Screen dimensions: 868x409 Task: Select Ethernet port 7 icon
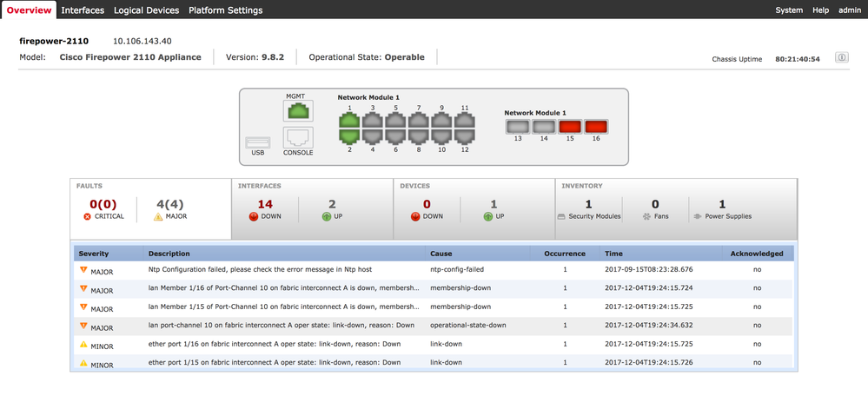pyautogui.click(x=419, y=120)
